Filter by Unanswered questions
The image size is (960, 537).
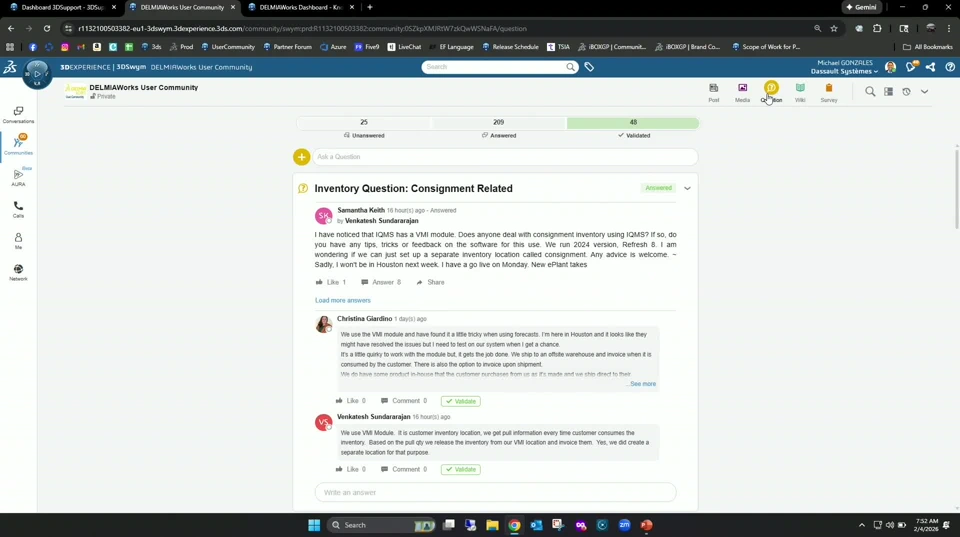364,129
